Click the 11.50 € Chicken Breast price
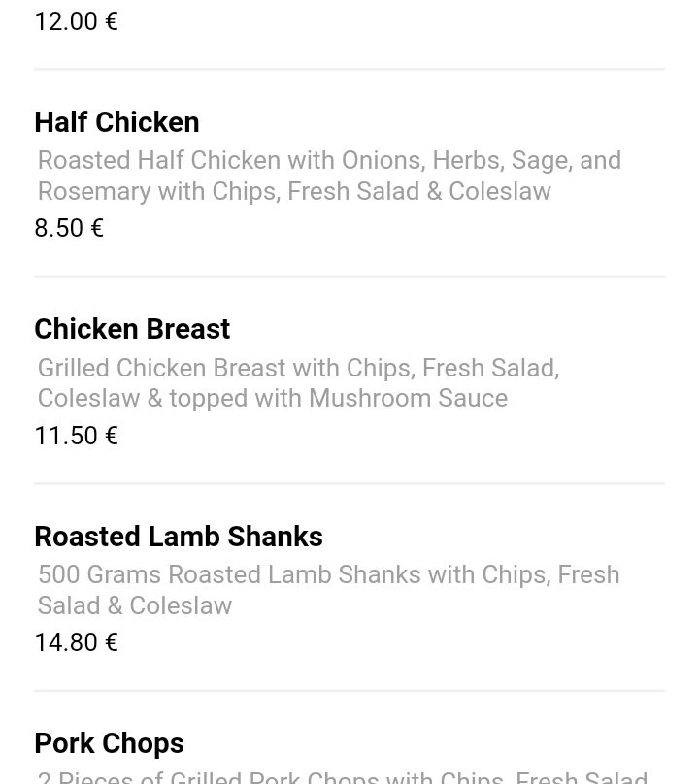 point(76,436)
